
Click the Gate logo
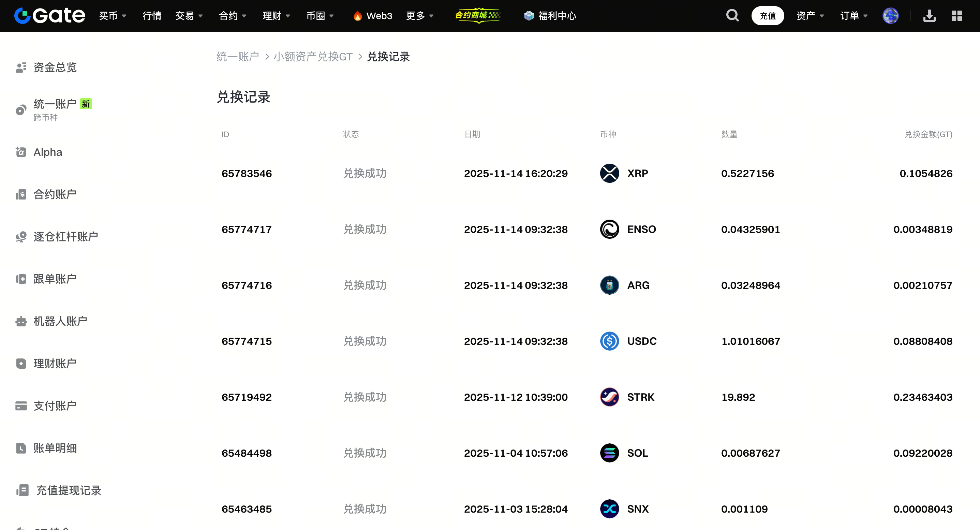point(50,16)
